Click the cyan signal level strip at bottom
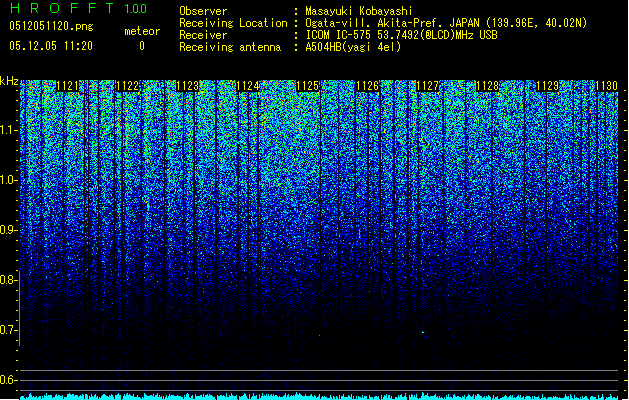Image resolution: width=629 pixels, height=400 pixels. tap(319, 396)
